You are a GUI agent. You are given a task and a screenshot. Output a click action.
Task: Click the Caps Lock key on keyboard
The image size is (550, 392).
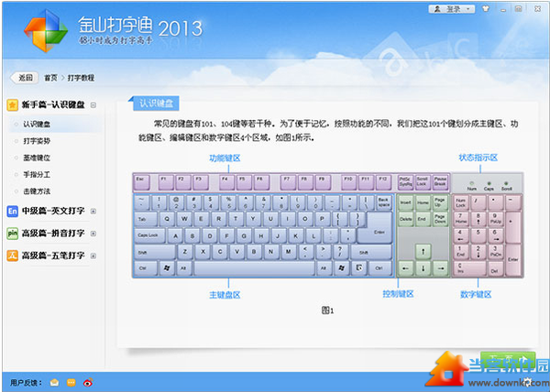pyautogui.click(x=150, y=235)
